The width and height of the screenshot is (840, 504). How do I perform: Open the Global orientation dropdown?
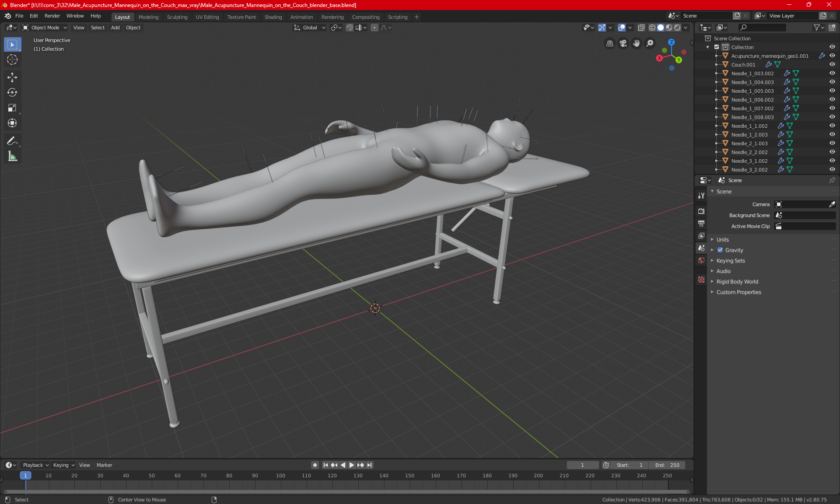(310, 28)
